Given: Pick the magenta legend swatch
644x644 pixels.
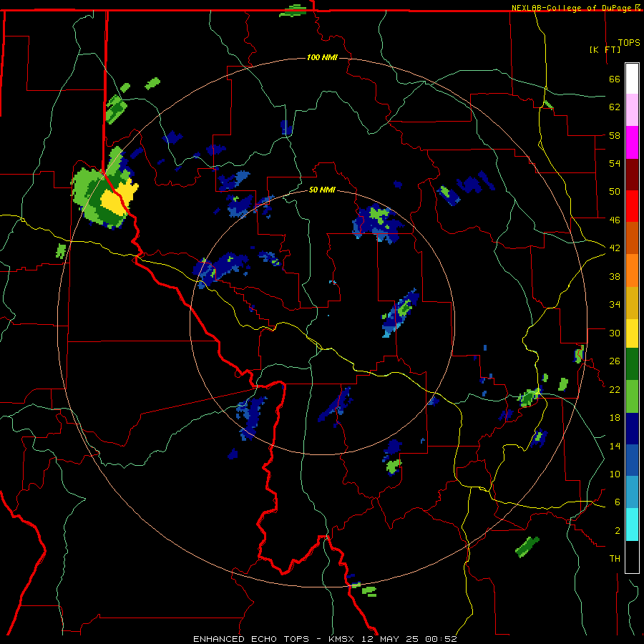Looking at the screenshot, I should point(632,142).
